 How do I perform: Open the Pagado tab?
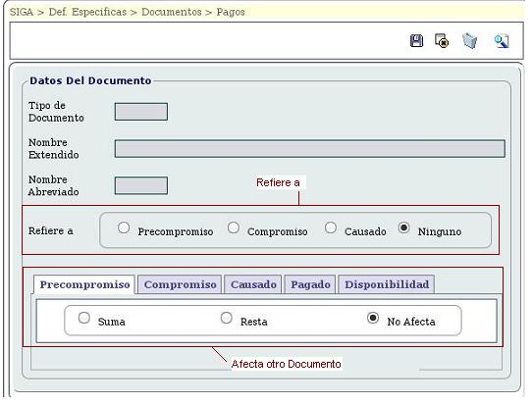pyautogui.click(x=310, y=284)
